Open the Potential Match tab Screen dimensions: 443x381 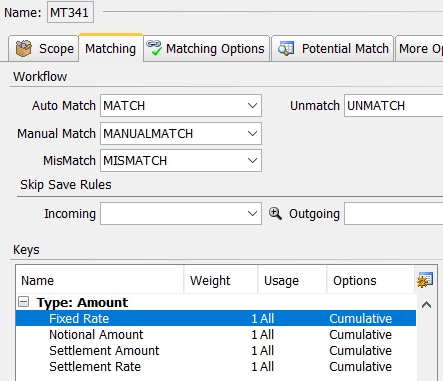(x=333, y=49)
